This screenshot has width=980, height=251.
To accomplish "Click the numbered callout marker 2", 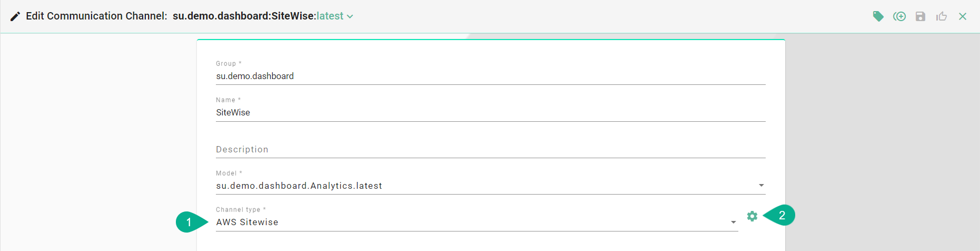I will 781,215.
